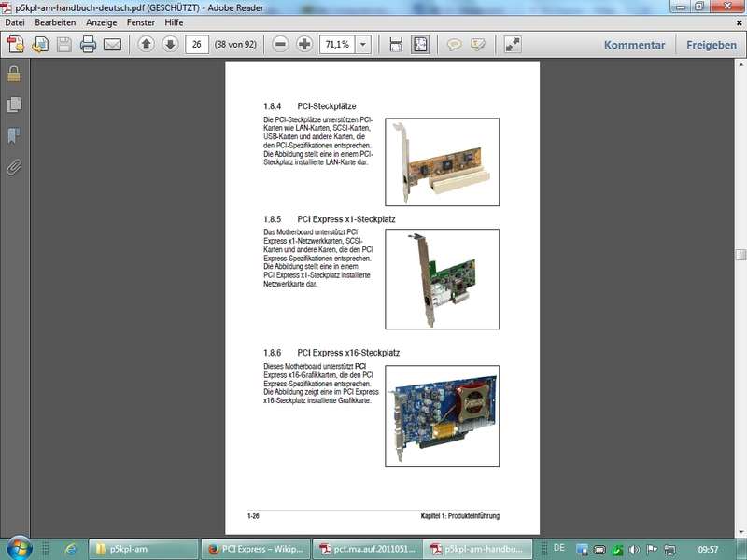Print the document with the printer icon
This screenshot has height=560, width=747.
[88, 45]
